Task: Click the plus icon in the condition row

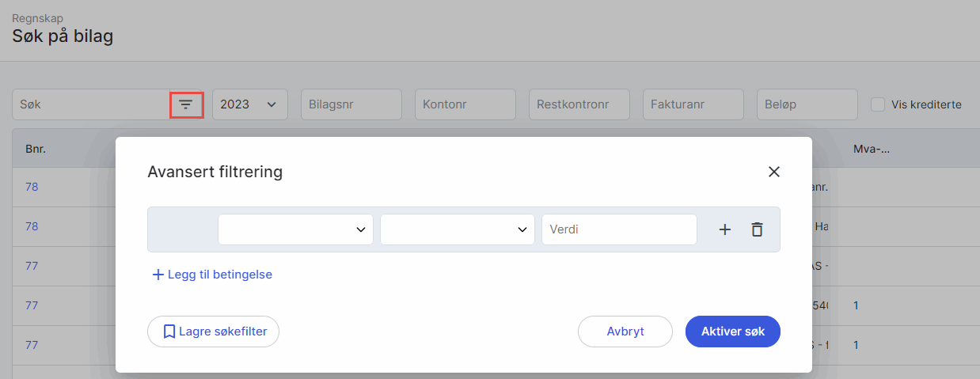Action: (x=724, y=229)
